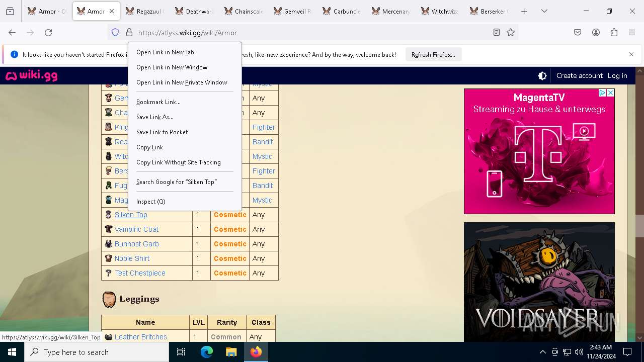Screen dimensions: 644x362
Task: Open the Firefox application menu
Action: (632, 32)
